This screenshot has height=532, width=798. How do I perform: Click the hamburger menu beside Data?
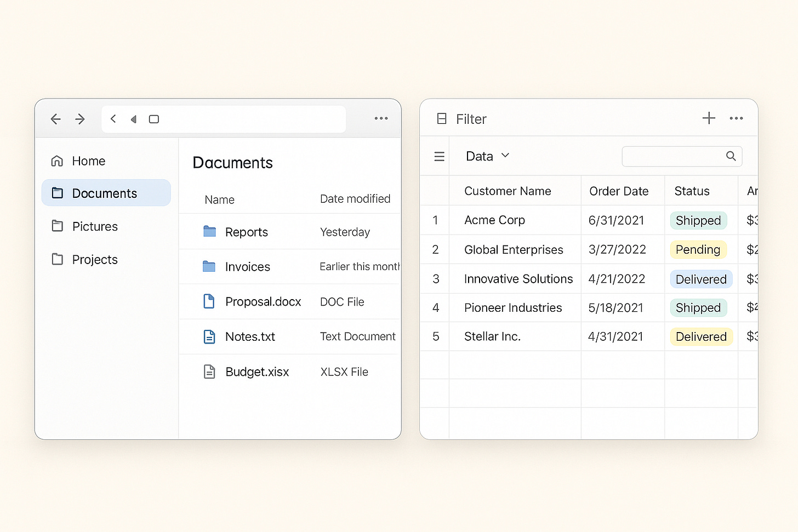point(439,157)
